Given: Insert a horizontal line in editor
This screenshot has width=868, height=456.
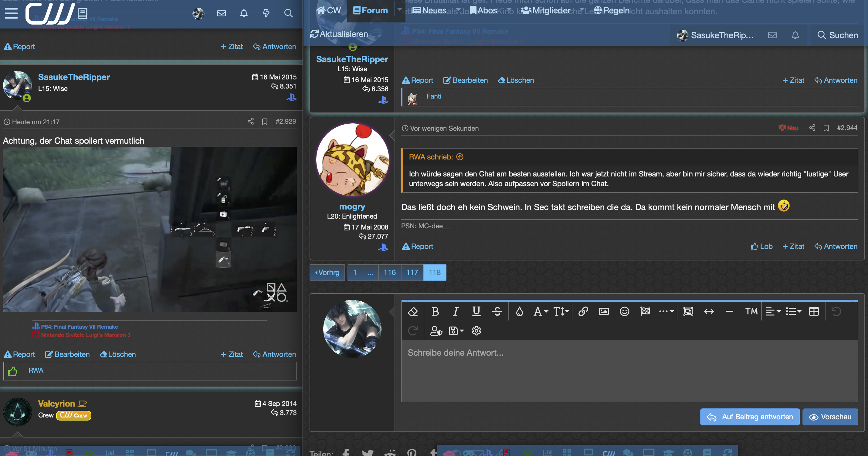Looking at the screenshot, I should pos(729,311).
